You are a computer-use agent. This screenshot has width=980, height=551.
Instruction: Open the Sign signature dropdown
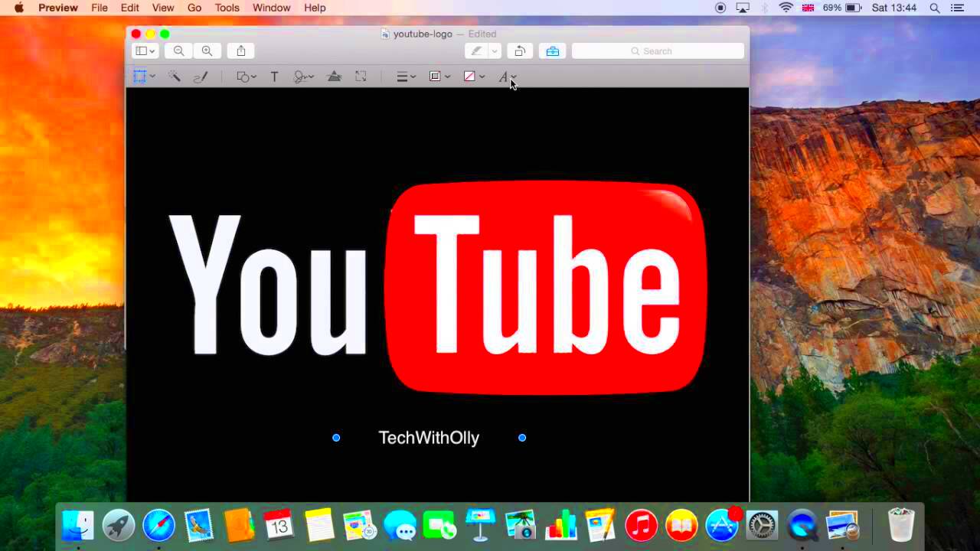(304, 77)
